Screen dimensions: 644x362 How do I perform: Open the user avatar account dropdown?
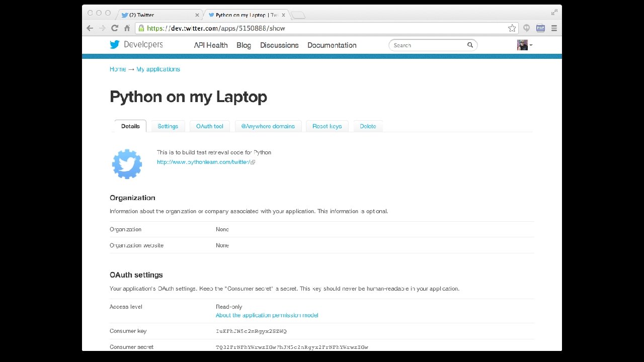click(525, 45)
